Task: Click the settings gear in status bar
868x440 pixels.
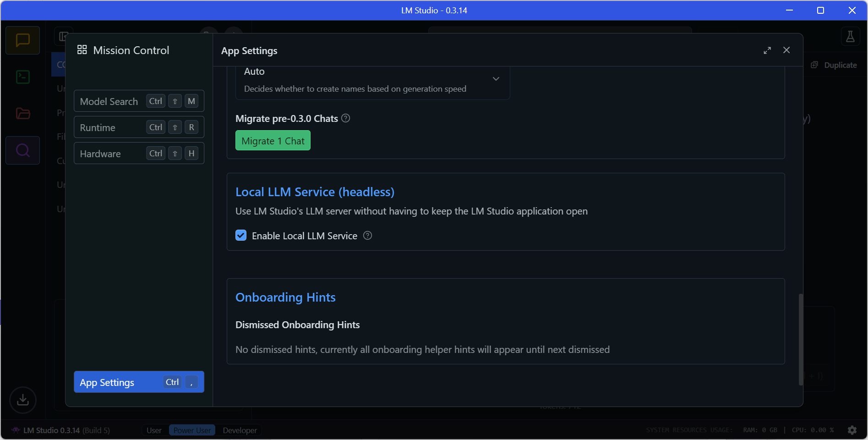Action: 852,430
